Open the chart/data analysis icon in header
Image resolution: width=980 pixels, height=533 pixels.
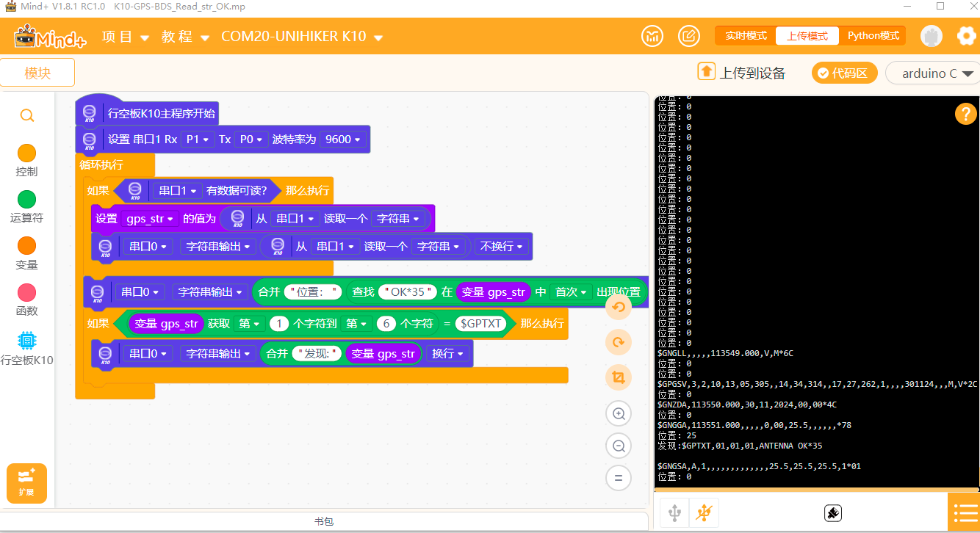[652, 36]
